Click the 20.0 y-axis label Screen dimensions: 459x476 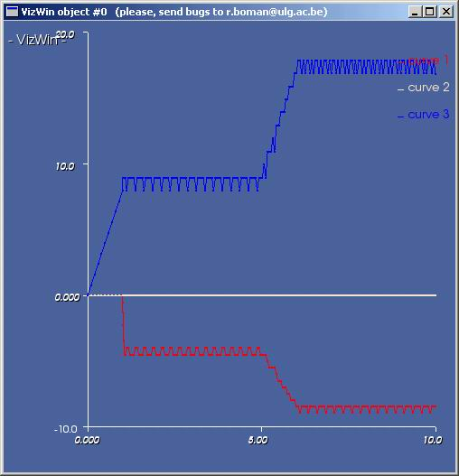pos(65,35)
